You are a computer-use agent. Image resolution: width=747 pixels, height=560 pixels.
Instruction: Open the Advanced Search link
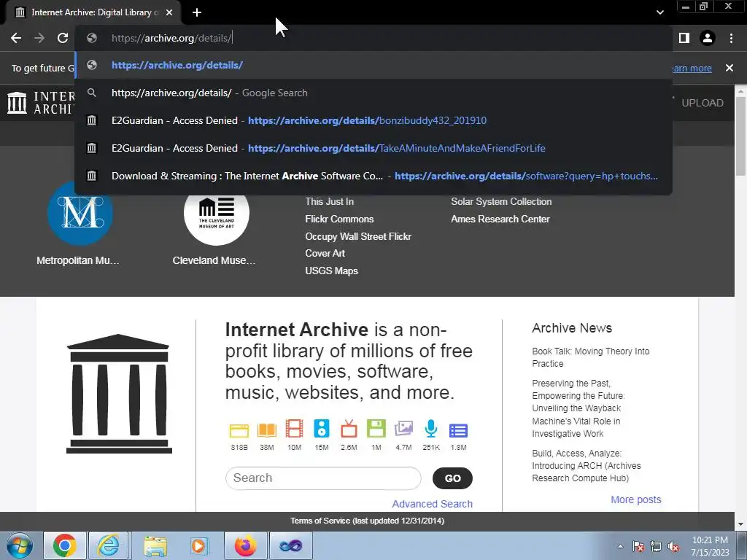tap(432, 504)
